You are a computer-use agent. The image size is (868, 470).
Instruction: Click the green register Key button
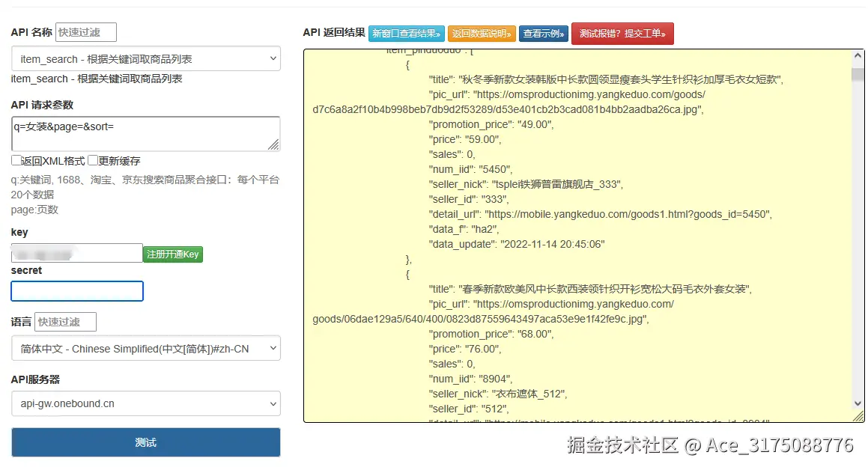click(x=173, y=254)
